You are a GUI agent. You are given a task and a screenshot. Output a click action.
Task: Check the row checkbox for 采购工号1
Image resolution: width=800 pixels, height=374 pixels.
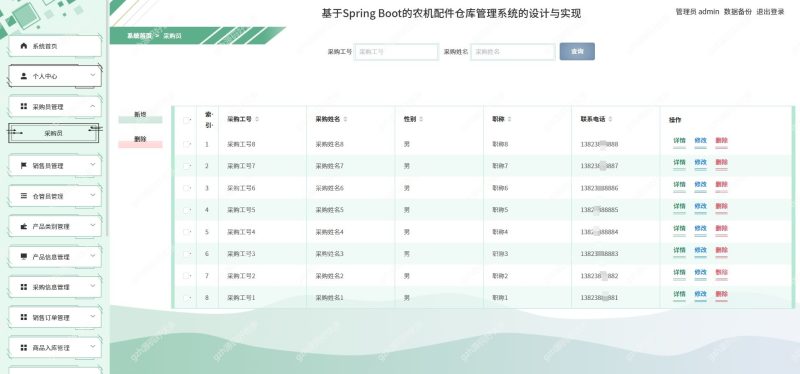pos(186,297)
